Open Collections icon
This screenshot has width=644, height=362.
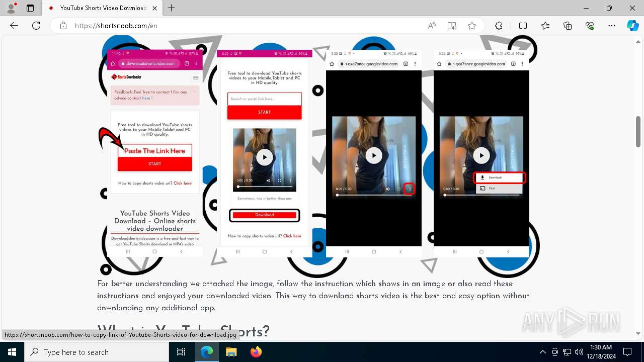[x=568, y=26]
